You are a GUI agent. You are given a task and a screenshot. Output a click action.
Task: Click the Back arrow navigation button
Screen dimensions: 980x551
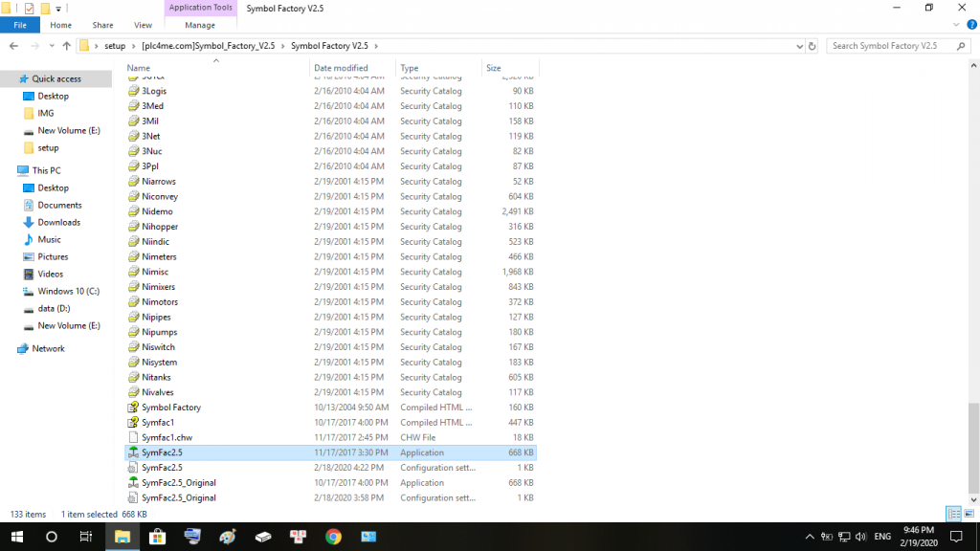[13, 45]
